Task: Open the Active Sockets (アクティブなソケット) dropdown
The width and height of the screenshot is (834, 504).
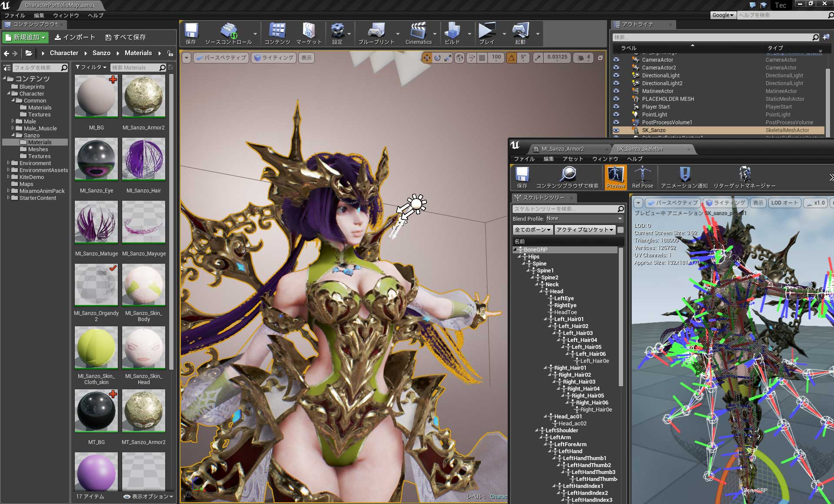Action: click(585, 230)
